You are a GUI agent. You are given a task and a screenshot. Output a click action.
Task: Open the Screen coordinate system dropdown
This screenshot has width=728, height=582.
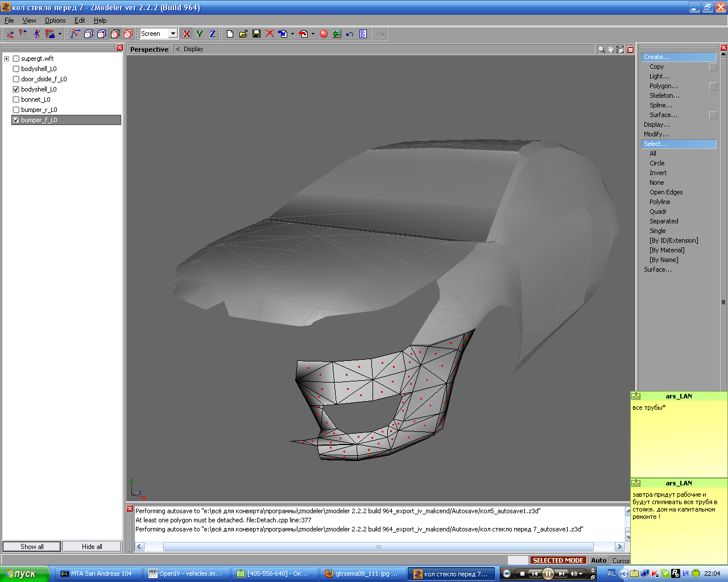[173, 34]
